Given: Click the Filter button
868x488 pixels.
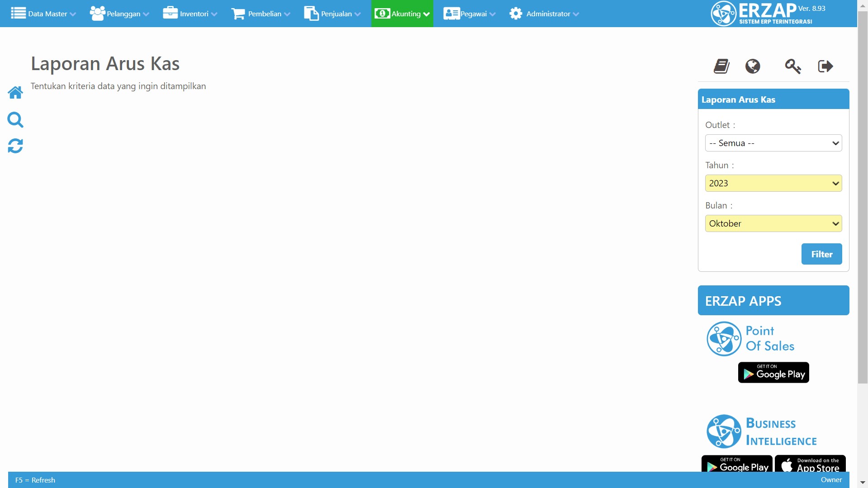Looking at the screenshot, I should point(821,254).
